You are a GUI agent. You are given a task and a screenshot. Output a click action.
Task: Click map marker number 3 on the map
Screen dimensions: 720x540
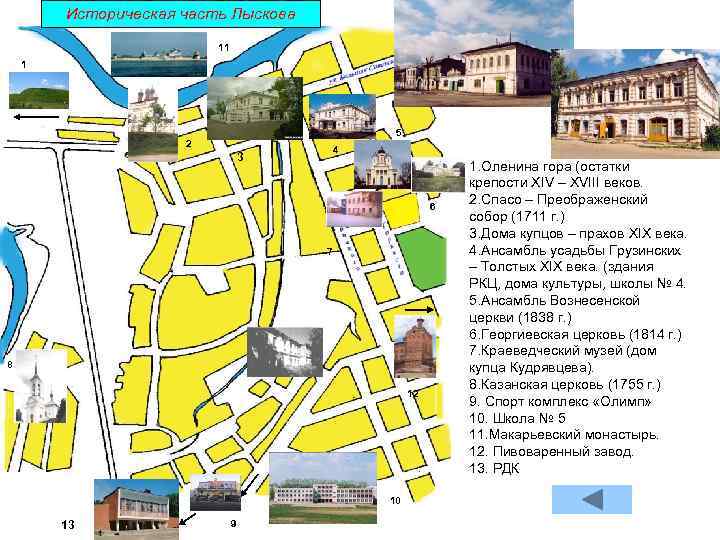(240, 158)
